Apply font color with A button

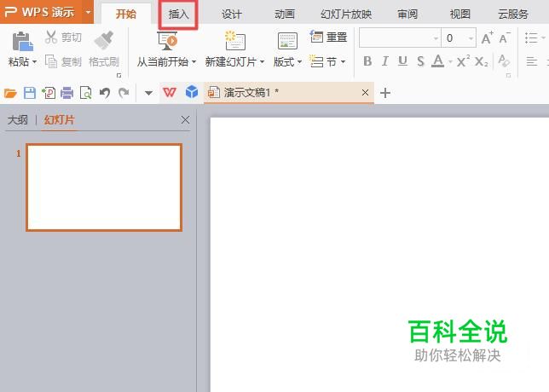(x=437, y=61)
